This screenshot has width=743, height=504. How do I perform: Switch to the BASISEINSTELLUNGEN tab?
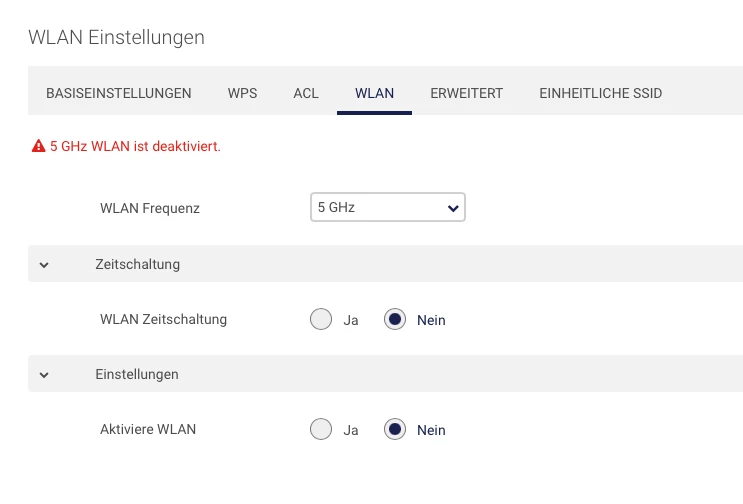coord(118,93)
